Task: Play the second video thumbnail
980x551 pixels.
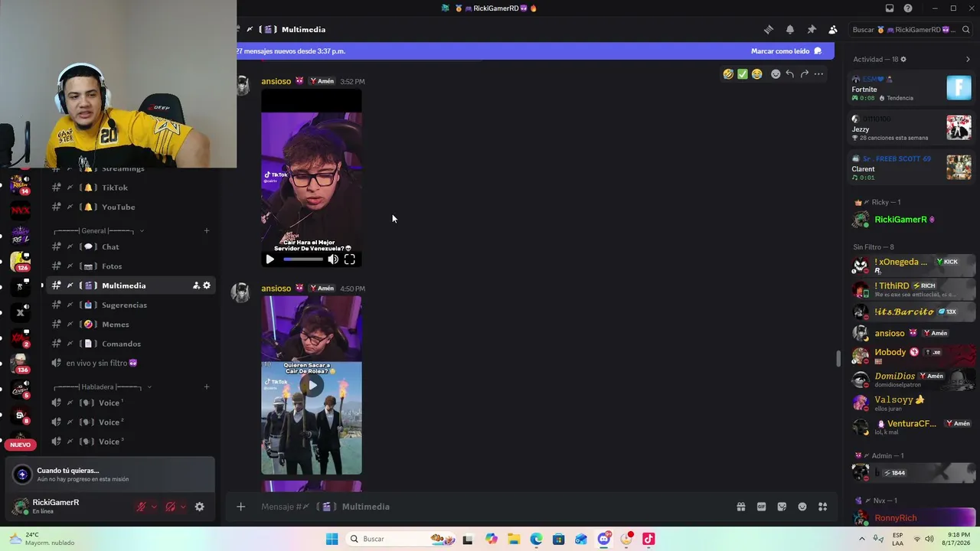Action: point(312,386)
